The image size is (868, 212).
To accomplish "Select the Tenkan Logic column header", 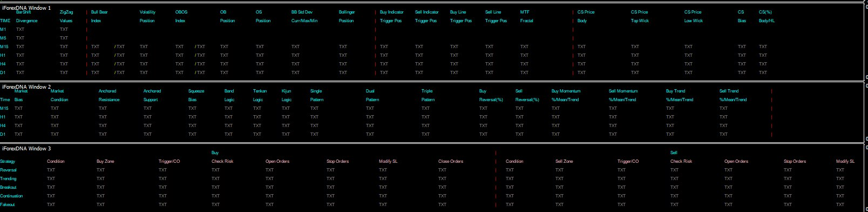I will point(260,95).
